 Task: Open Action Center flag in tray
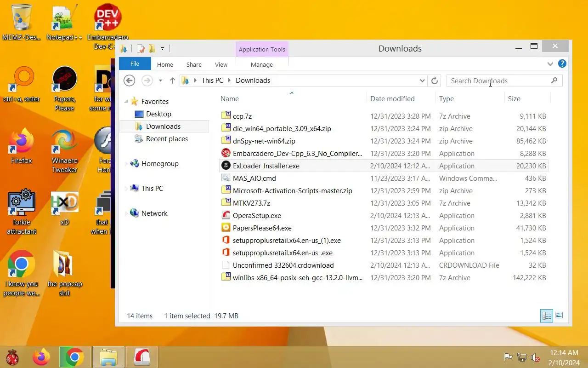[508, 357]
